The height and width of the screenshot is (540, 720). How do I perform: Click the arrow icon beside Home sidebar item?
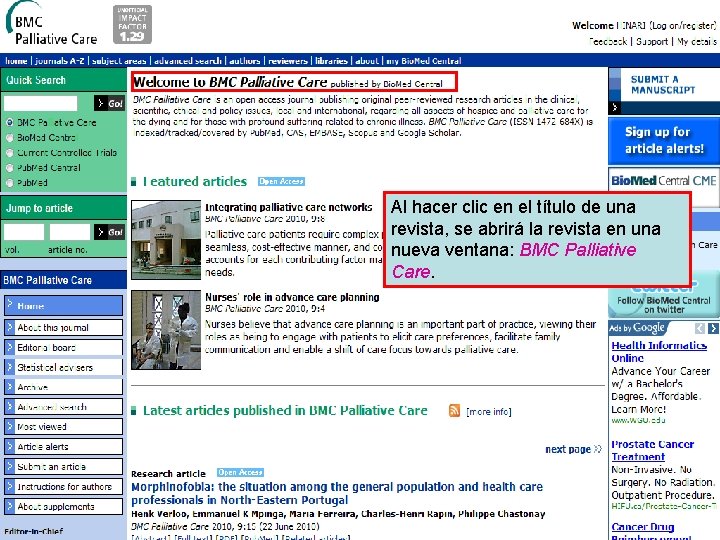coord(10,305)
